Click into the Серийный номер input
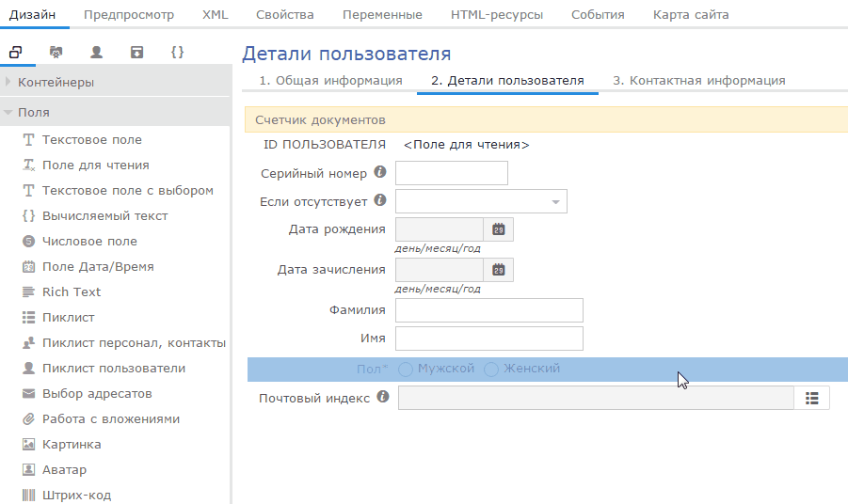The height and width of the screenshot is (504, 848). coord(452,173)
